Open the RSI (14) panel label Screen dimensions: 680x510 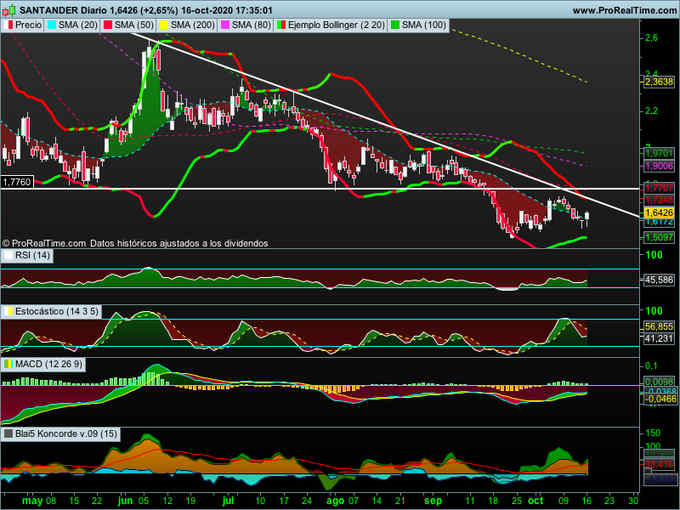pos(33,255)
